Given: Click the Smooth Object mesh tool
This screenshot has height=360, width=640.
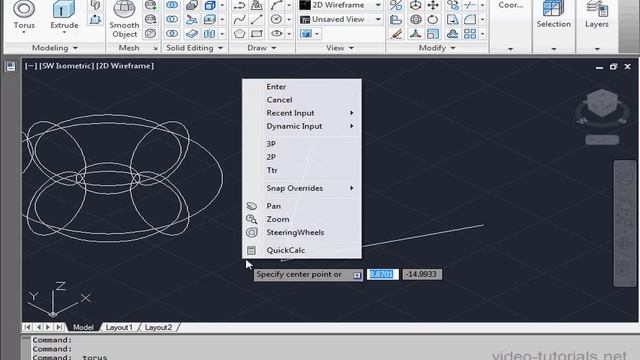Looking at the screenshot, I should click(124, 18).
